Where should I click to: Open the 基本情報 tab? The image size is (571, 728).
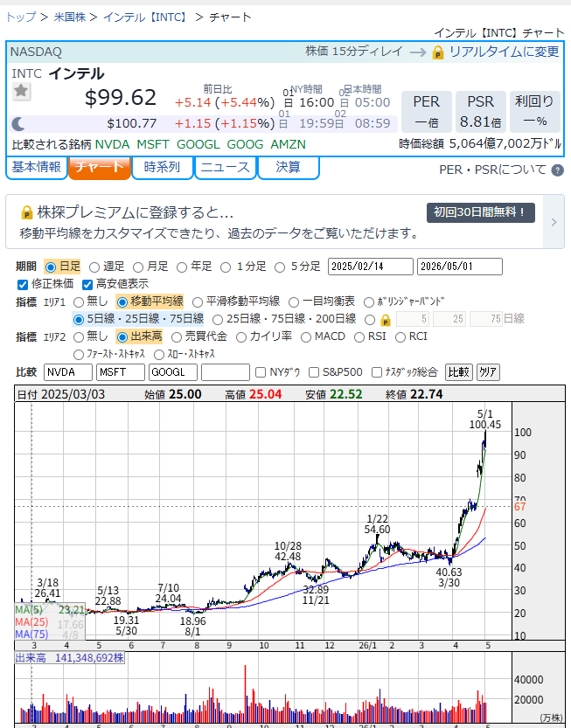[36, 167]
